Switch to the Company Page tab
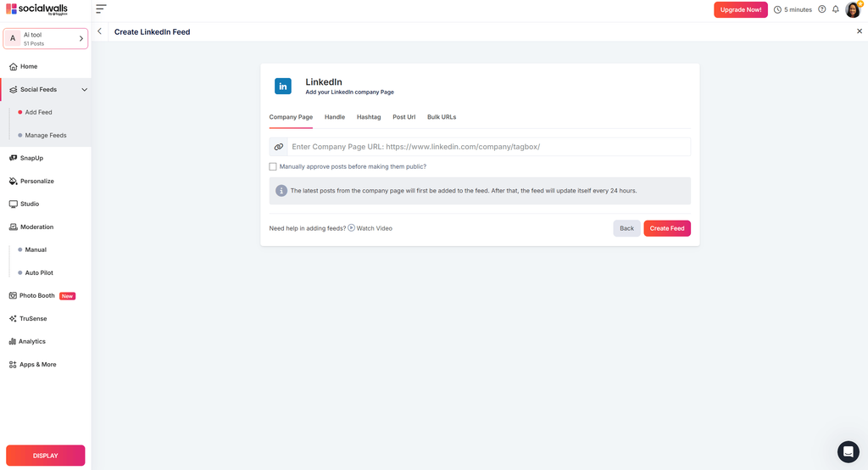This screenshot has height=470, width=868. click(x=291, y=117)
